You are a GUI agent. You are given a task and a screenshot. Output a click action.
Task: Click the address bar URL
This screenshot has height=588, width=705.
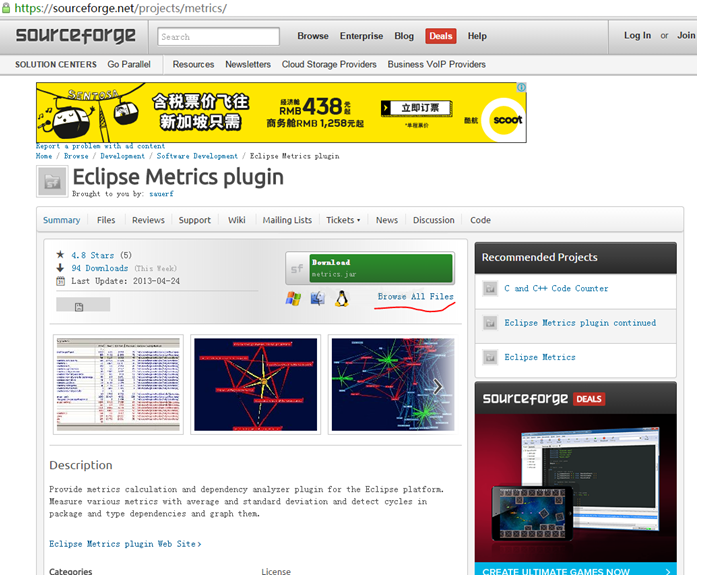pos(120,8)
